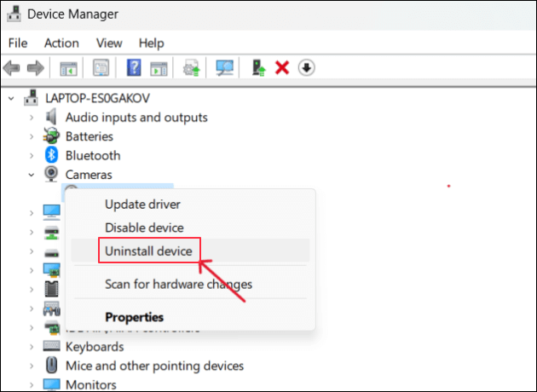This screenshot has height=392, width=537.
Task: Open the View menu
Action: (x=109, y=43)
